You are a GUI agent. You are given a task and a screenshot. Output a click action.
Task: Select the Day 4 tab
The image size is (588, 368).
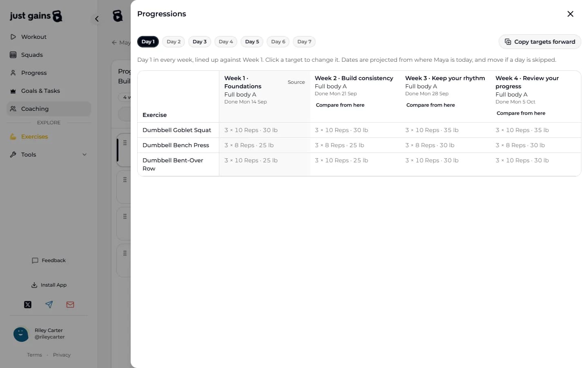tap(226, 42)
